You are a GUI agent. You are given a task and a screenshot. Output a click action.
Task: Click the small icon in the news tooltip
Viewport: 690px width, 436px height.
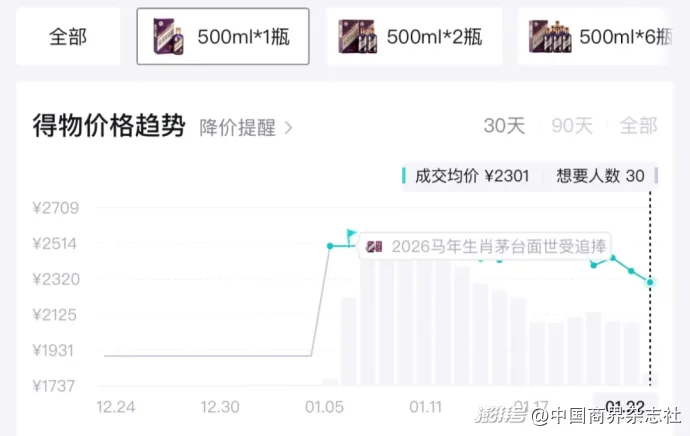coord(374,246)
